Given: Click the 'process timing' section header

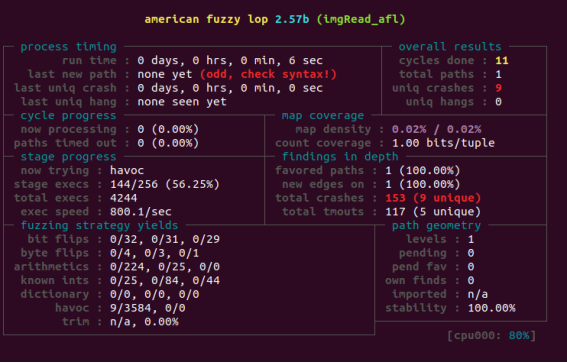Looking at the screenshot, I should point(68,47).
